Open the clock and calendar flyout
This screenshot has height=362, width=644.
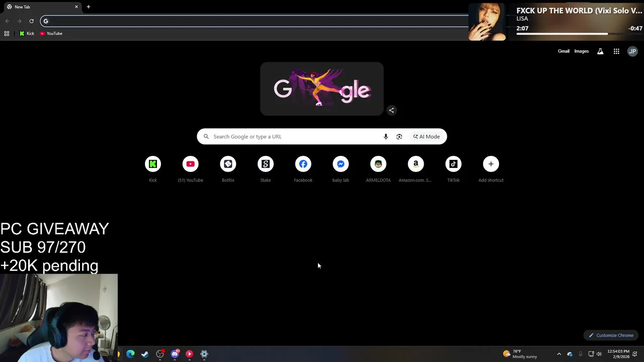click(x=618, y=354)
